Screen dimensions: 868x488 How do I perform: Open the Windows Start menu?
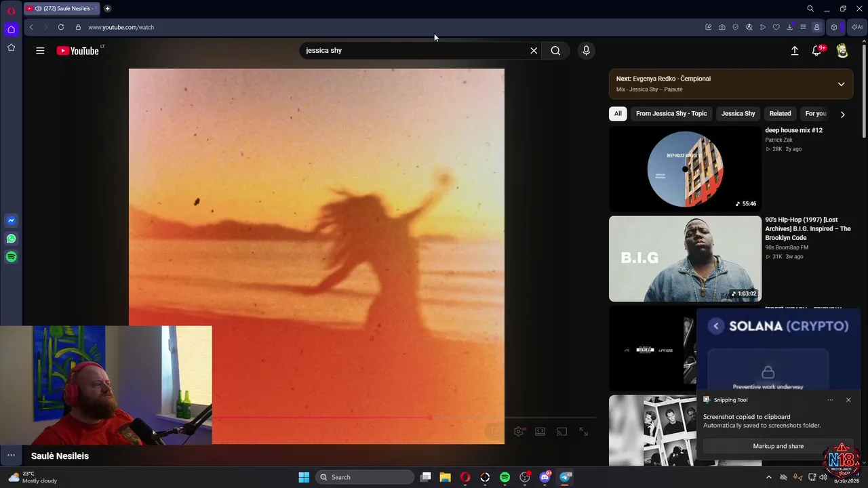coord(304,477)
